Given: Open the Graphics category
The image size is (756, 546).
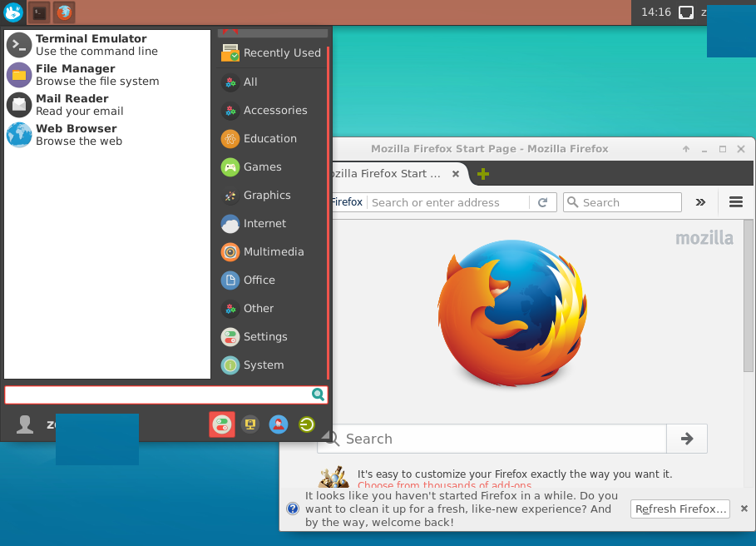Looking at the screenshot, I should (271, 196).
